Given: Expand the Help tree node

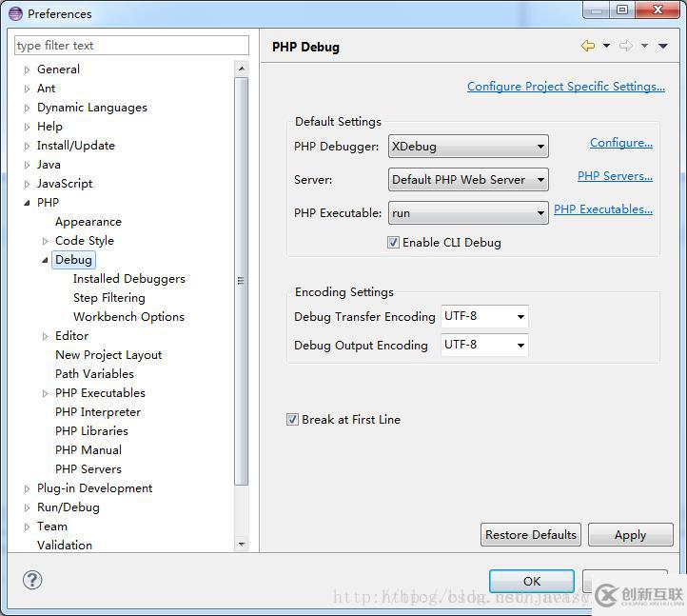Looking at the screenshot, I should 28,128.
